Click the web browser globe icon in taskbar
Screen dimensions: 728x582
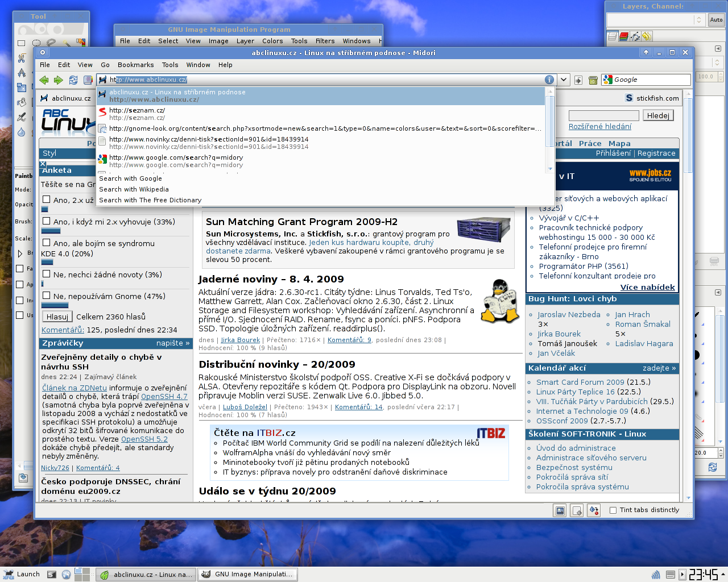(x=67, y=575)
